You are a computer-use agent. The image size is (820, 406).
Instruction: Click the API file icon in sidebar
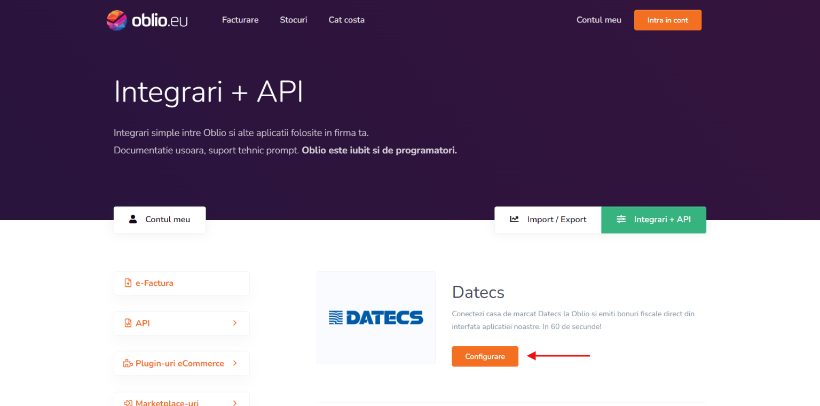click(x=128, y=323)
